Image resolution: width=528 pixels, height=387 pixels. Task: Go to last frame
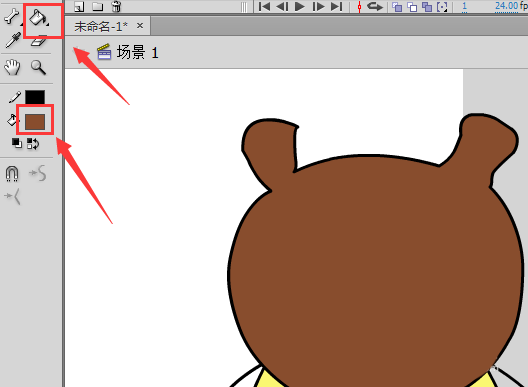(x=336, y=6)
